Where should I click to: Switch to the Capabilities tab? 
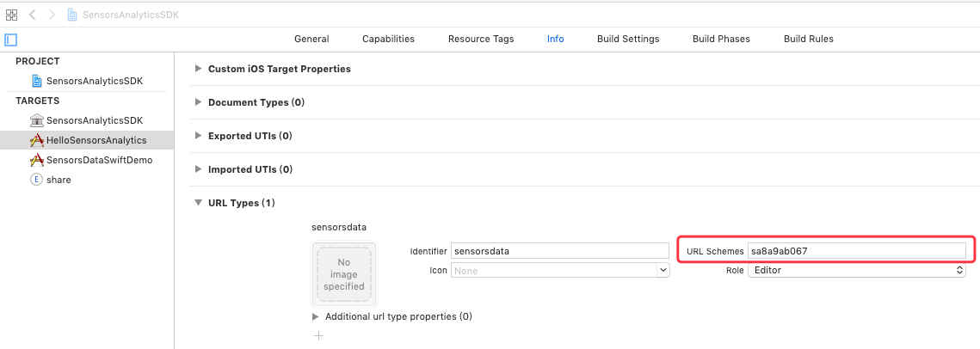coord(388,39)
